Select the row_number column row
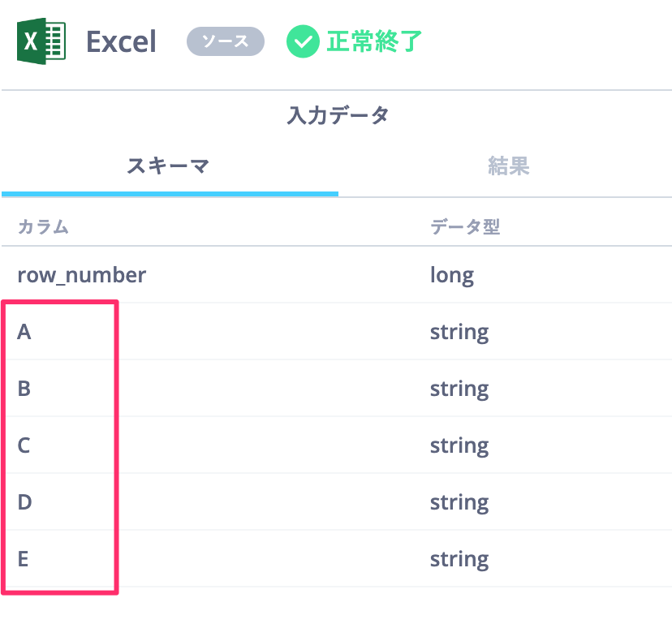The image size is (672, 641). coord(336,274)
